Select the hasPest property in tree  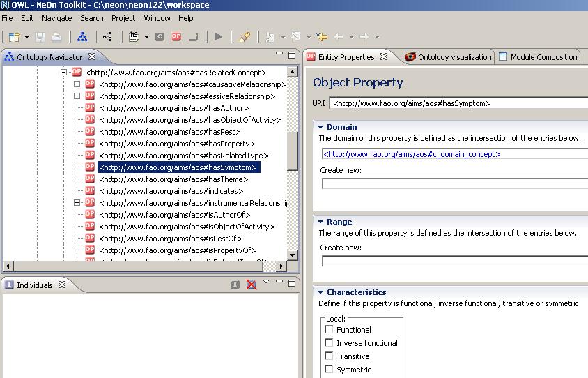tap(169, 132)
